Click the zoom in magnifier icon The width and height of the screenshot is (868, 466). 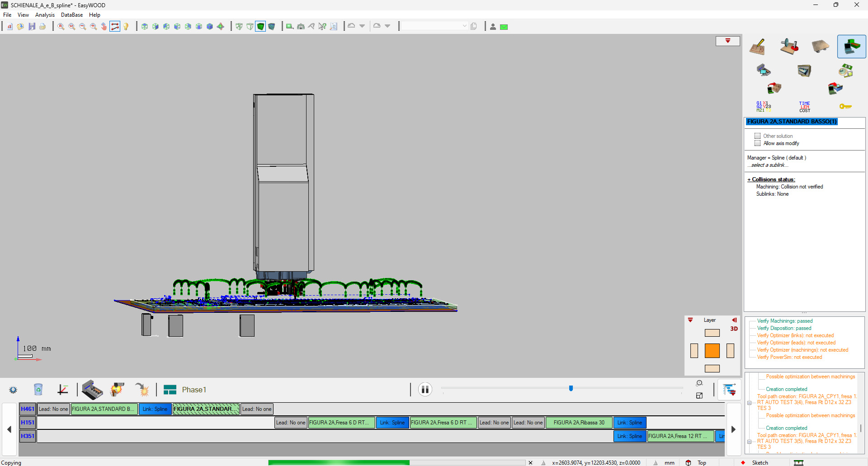[x=93, y=27]
